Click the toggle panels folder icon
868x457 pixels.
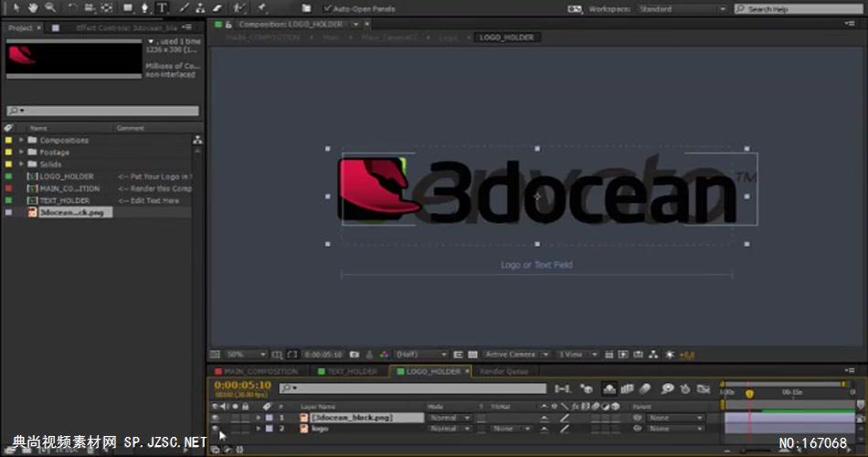tap(306, 8)
